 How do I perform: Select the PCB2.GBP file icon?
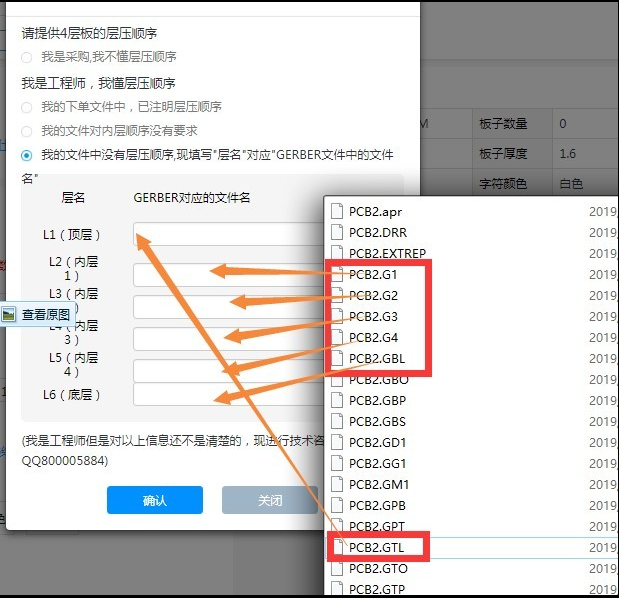337,400
